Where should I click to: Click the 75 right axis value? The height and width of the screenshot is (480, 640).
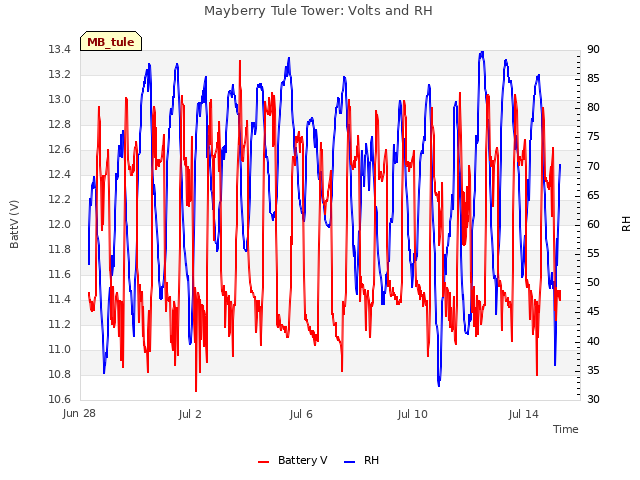point(593,137)
